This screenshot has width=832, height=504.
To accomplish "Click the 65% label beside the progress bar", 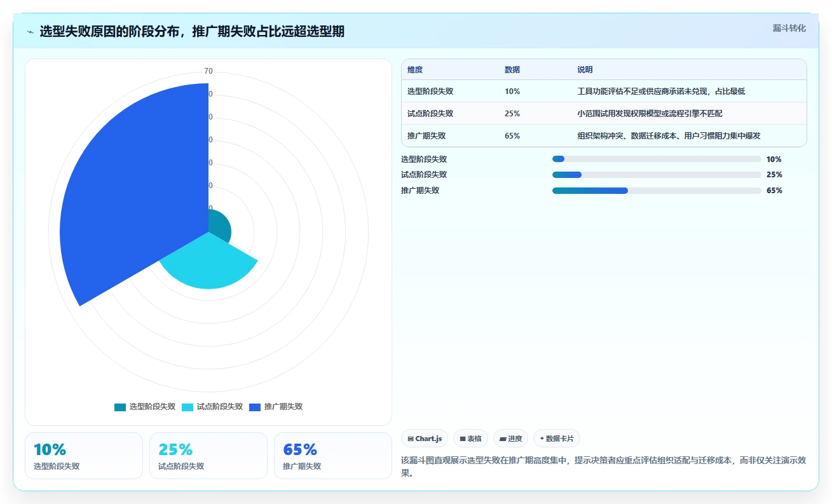I will pos(774,191).
